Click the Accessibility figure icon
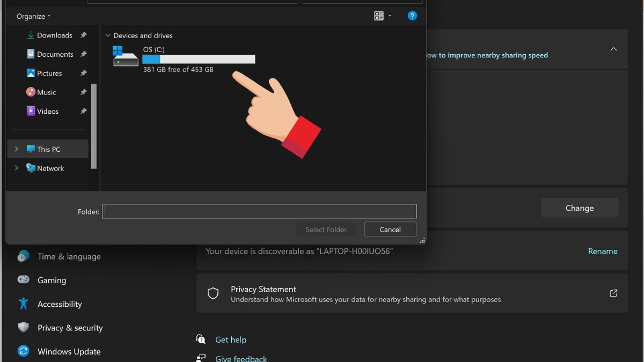This screenshot has height=362, width=644. point(23,304)
